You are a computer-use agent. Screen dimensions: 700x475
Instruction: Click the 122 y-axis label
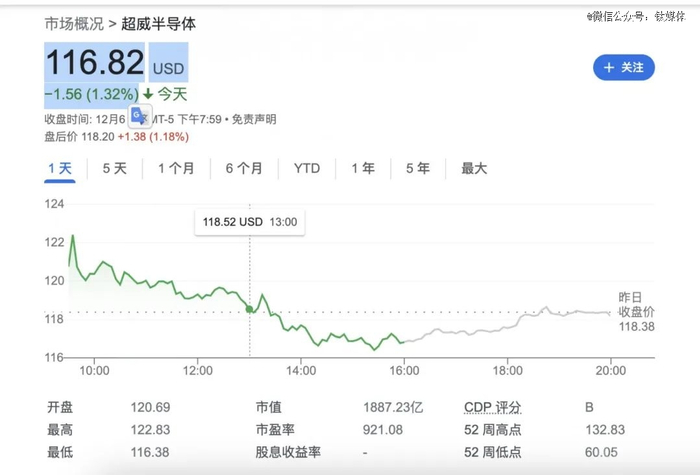tap(54, 242)
